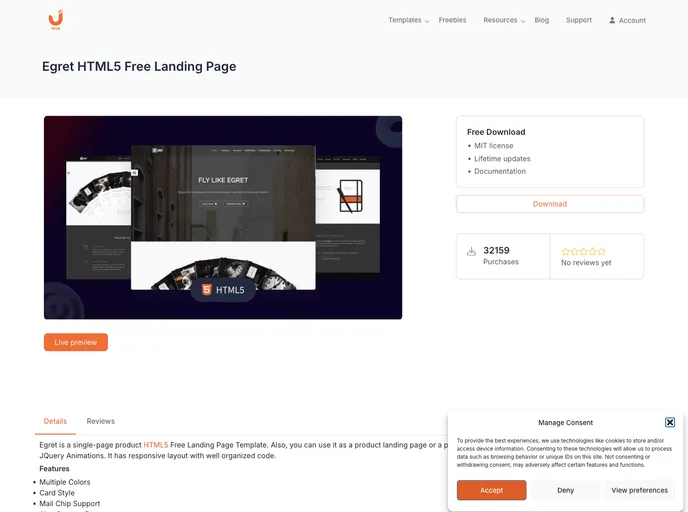Image resolution: width=688 pixels, height=512 pixels.
Task: Open the Live preview button
Action: point(75,342)
